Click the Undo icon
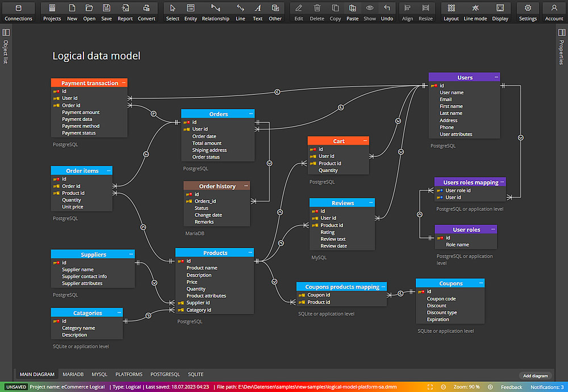This screenshot has width=568, height=392. pyautogui.click(x=387, y=11)
